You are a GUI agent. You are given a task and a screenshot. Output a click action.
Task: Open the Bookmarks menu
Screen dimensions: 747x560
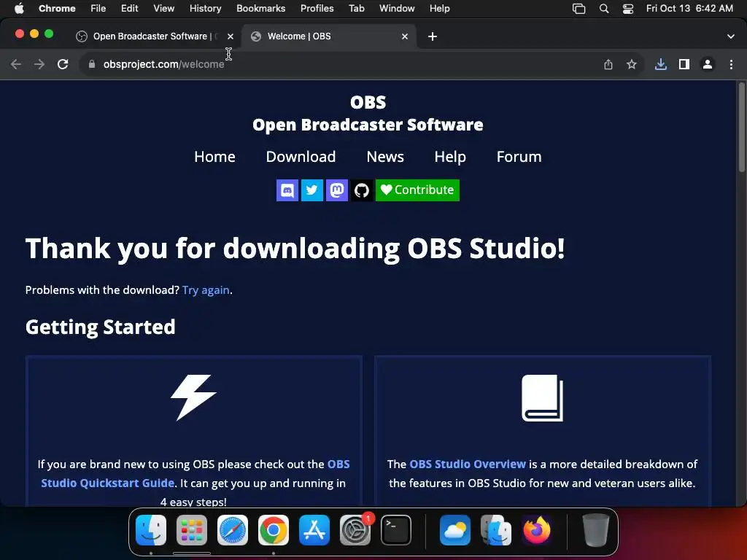[x=260, y=9]
